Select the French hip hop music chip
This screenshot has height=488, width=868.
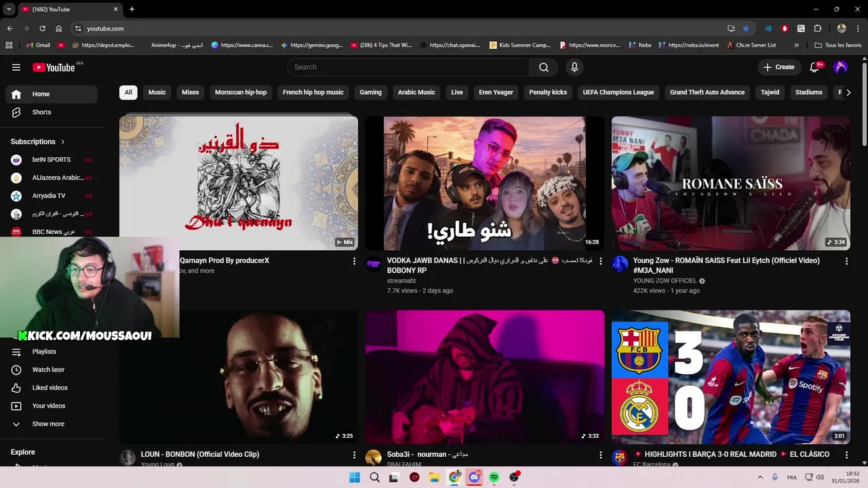(313, 92)
